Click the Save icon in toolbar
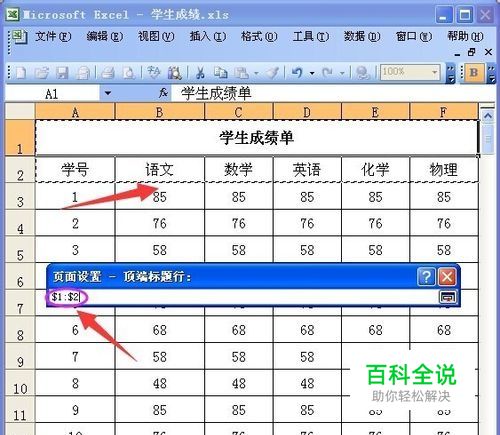 tap(62, 73)
